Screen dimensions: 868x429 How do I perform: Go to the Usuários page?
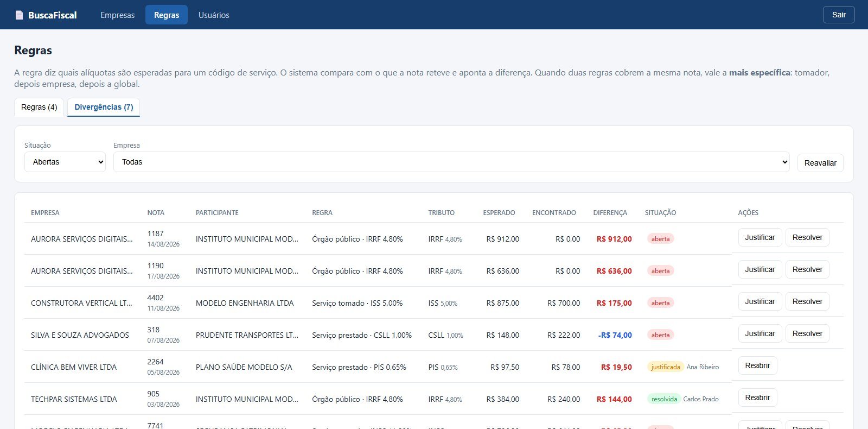pos(214,15)
